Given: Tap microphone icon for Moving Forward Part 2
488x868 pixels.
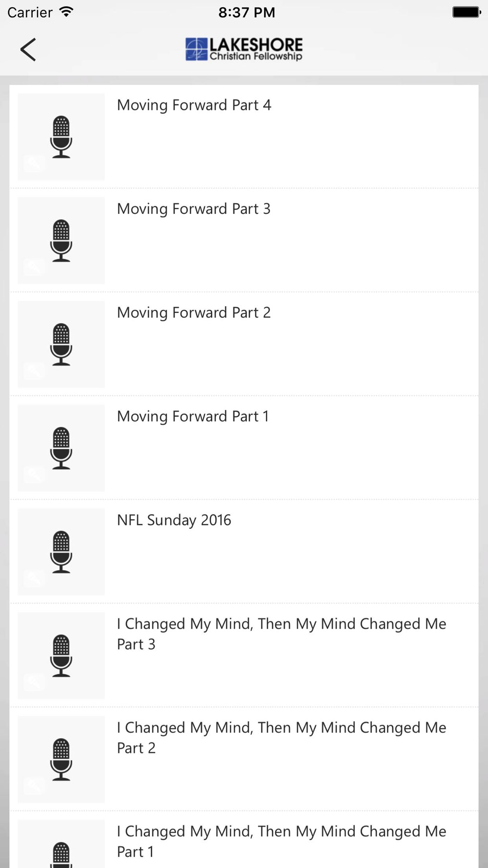Looking at the screenshot, I should point(61,344).
